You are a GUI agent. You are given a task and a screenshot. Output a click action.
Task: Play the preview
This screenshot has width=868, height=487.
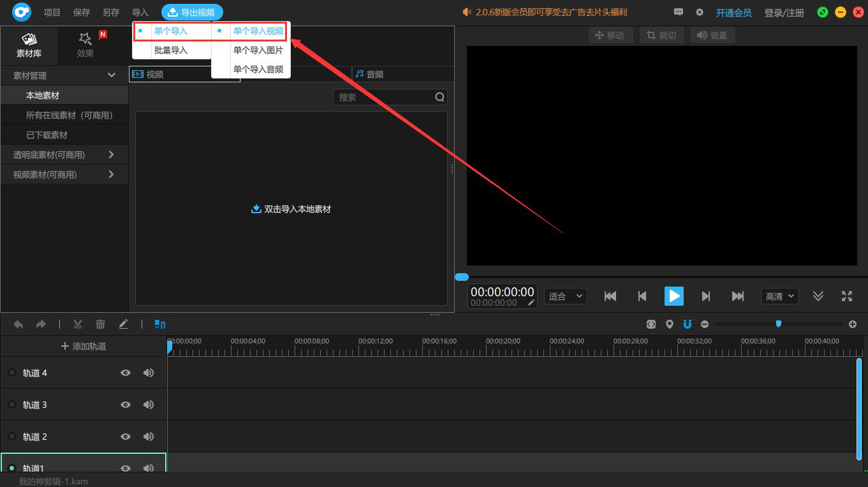pyautogui.click(x=674, y=296)
